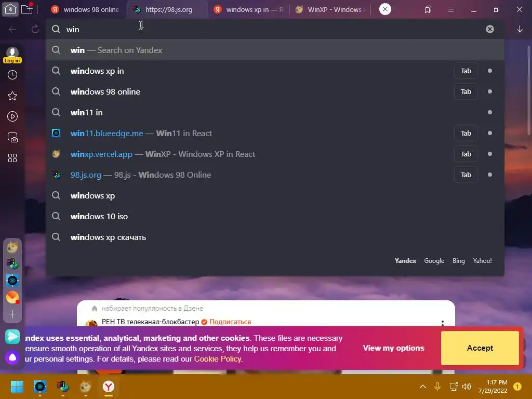The image size is (532, 399).
Task: Open the downloads arrow icon
Action: pos(520,30)
